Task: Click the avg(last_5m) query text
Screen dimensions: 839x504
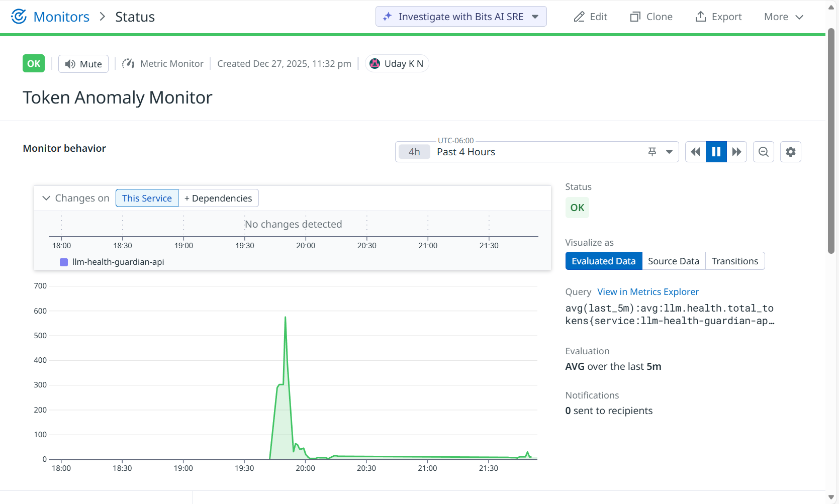Action: pyautogui.click(x=670, y=315)
